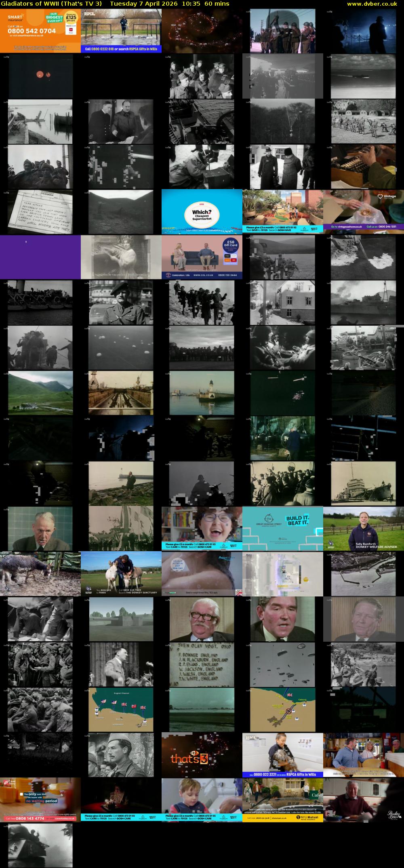Open the Calais arrows map thumbnail
This screenshot has width=404, height=868.
pos(283,709)
